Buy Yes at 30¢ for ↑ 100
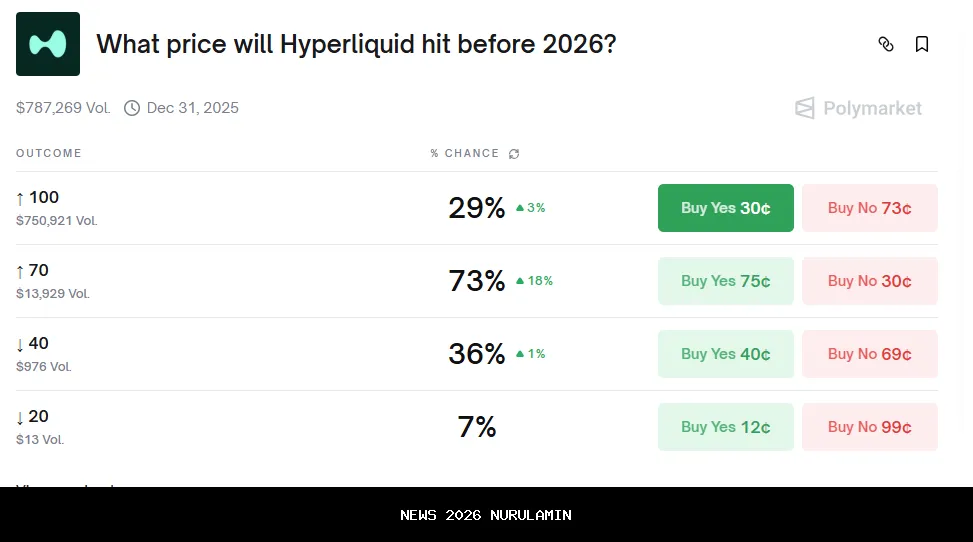This screenshot has width=973, height=542. 725,208
